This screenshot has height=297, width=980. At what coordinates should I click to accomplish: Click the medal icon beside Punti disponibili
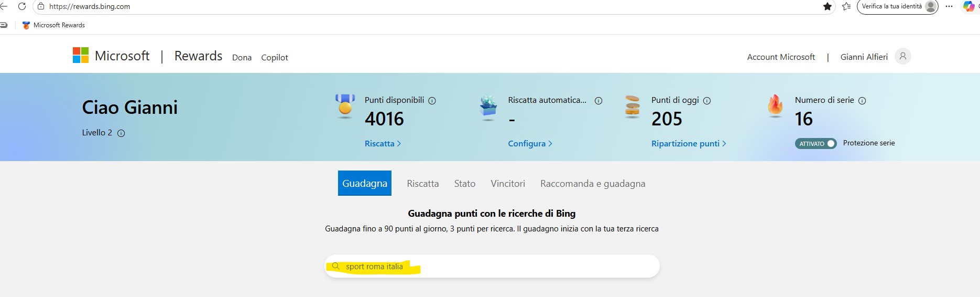[x=345, y=106]
